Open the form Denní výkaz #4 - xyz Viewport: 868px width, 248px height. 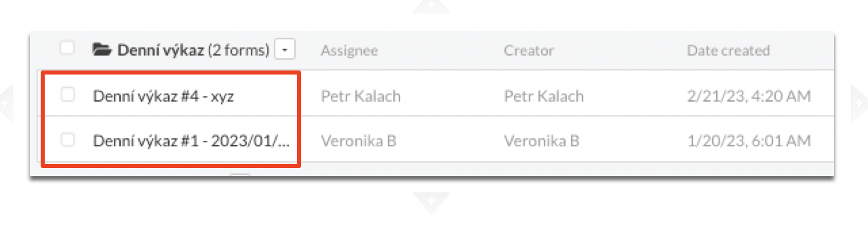(x=164, y=96)
